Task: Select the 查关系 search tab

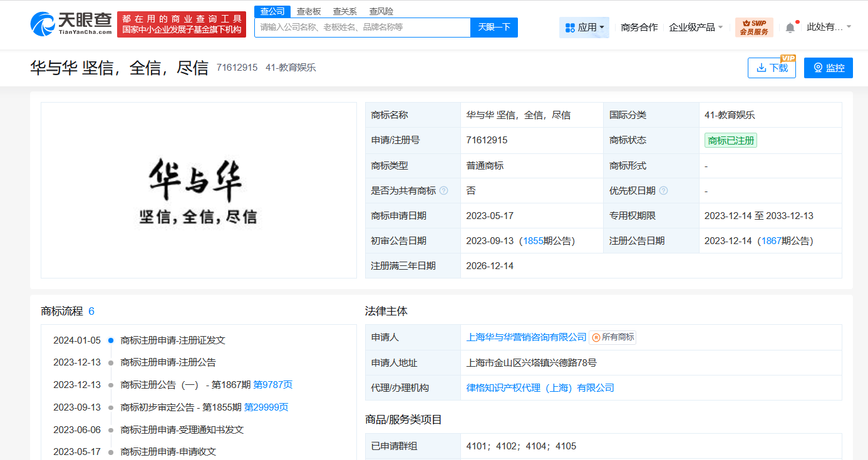Action: click(345, 11)
